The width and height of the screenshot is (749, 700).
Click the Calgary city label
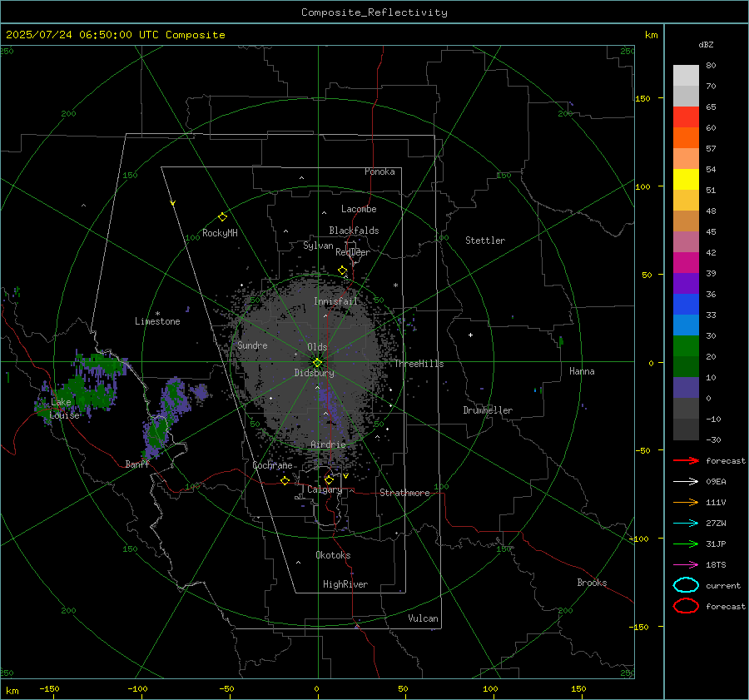[325, 489]
